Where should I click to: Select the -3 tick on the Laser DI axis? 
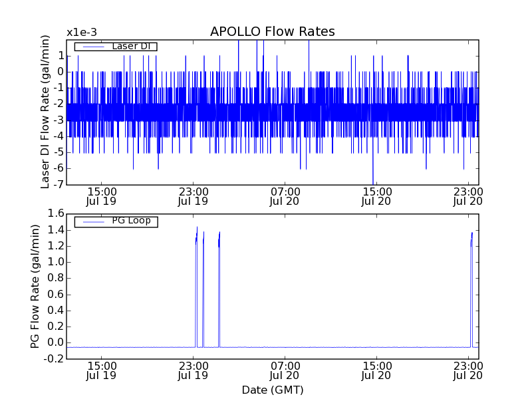58,120
